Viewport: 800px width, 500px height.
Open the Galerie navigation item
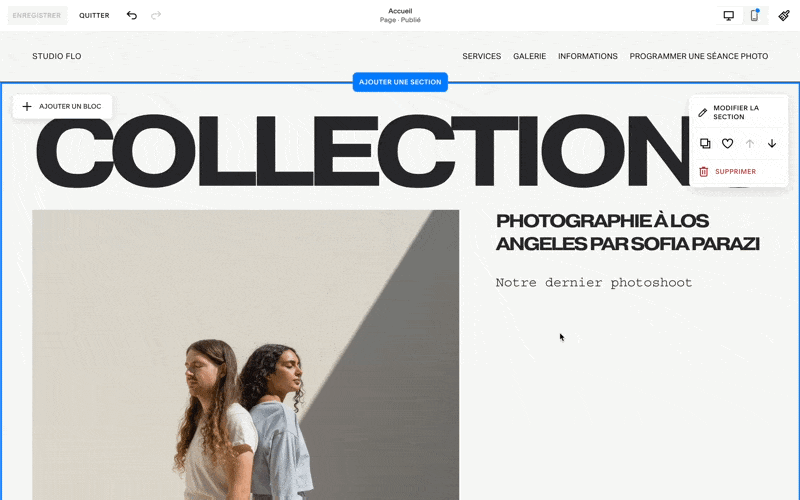pos(530,56)
